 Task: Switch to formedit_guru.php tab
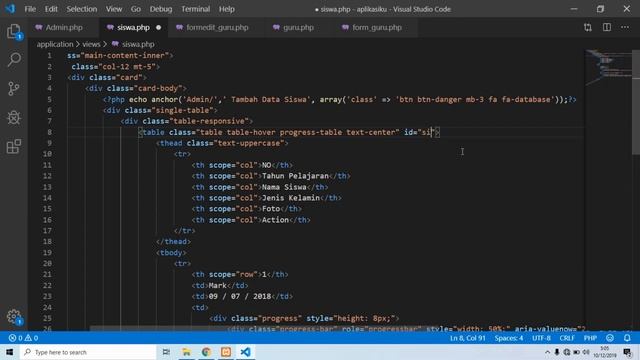217,27
